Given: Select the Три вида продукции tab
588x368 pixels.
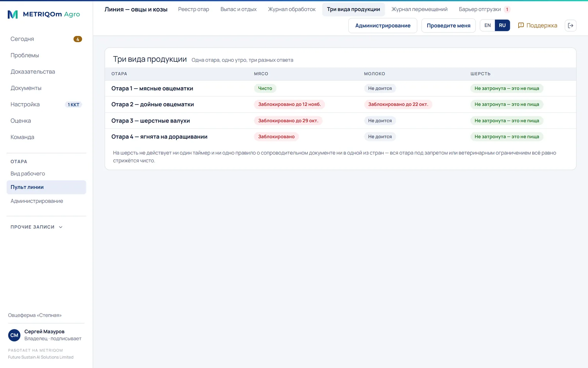Looking at the screenshot, I should [354, 9].
